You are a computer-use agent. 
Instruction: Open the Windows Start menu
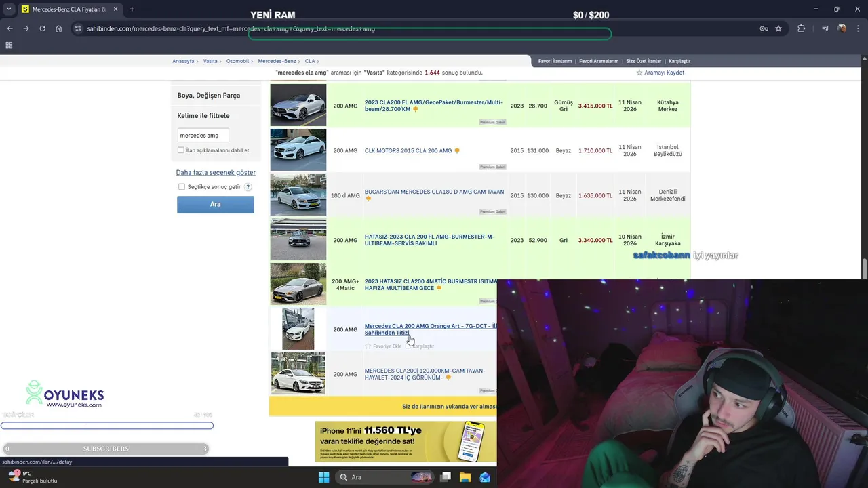point(323,477)
